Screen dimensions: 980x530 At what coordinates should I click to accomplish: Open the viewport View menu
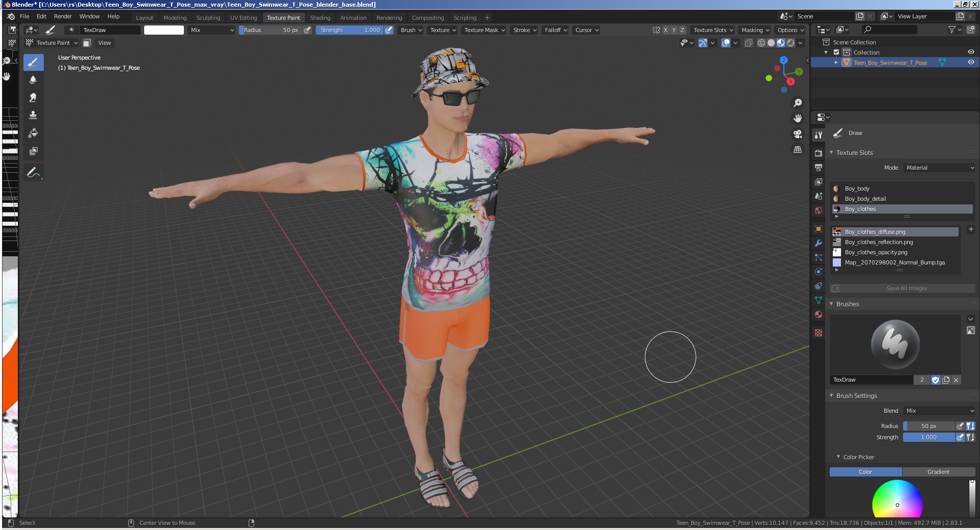click(x=104, y=43)
